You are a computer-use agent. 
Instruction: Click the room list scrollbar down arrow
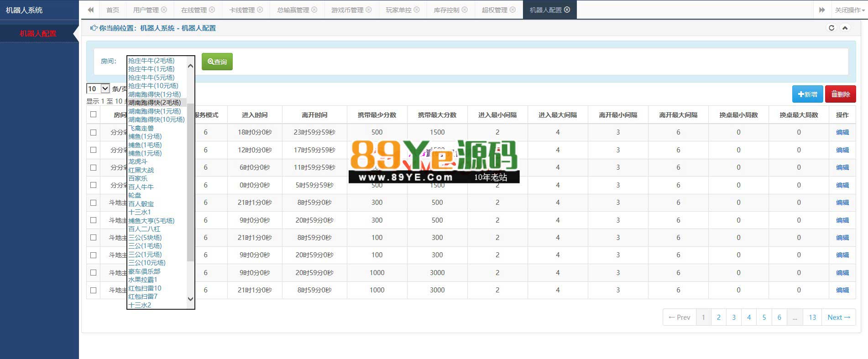[191, 299]
